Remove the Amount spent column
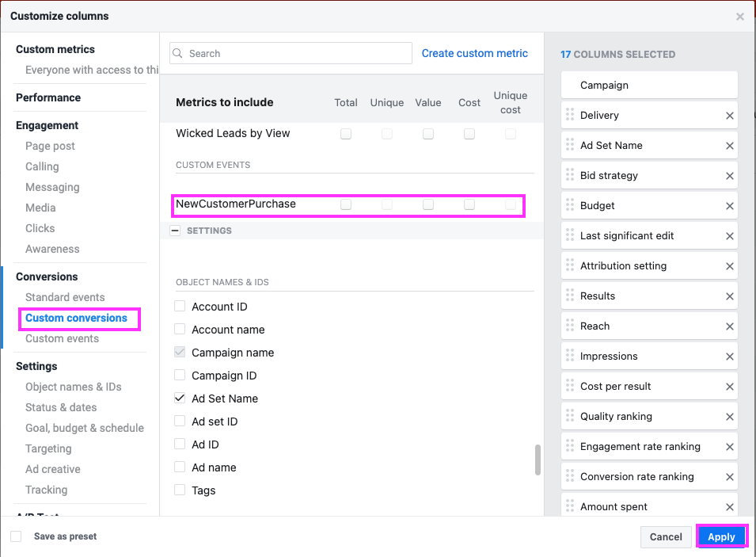The image size is (756, 557). tap(730, 507)
